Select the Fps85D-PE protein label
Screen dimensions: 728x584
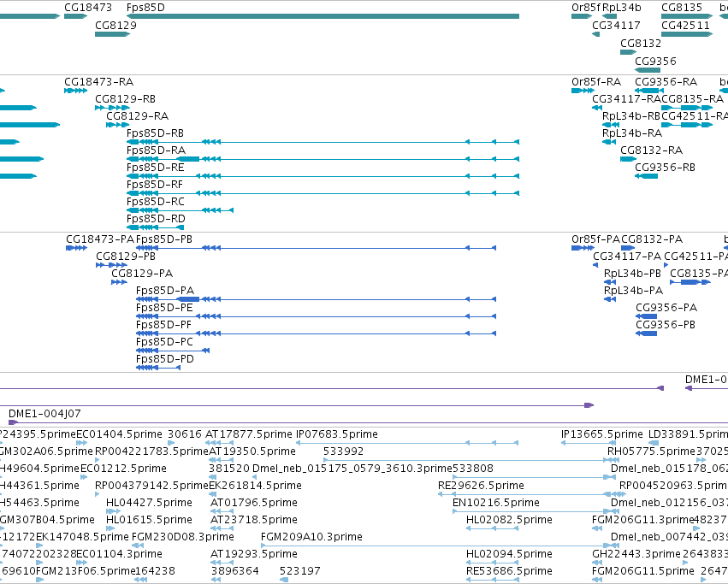click(164, 308)
